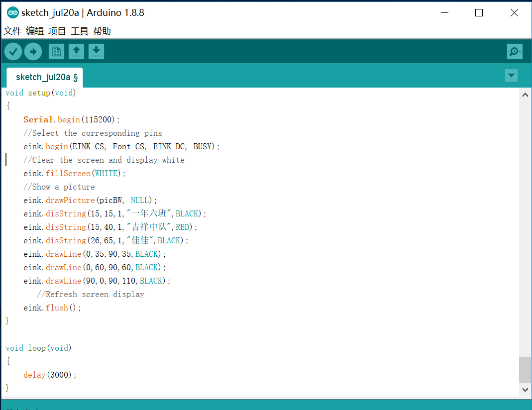Minimize the Arduino window
This screenshot has height=410, width=532.
pos(444,13)
